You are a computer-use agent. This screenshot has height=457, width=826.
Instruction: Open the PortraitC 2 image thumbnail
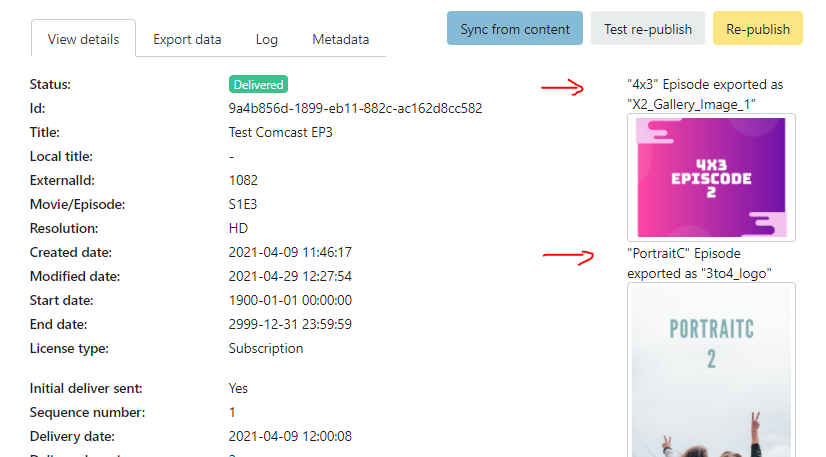click(711, 370)
